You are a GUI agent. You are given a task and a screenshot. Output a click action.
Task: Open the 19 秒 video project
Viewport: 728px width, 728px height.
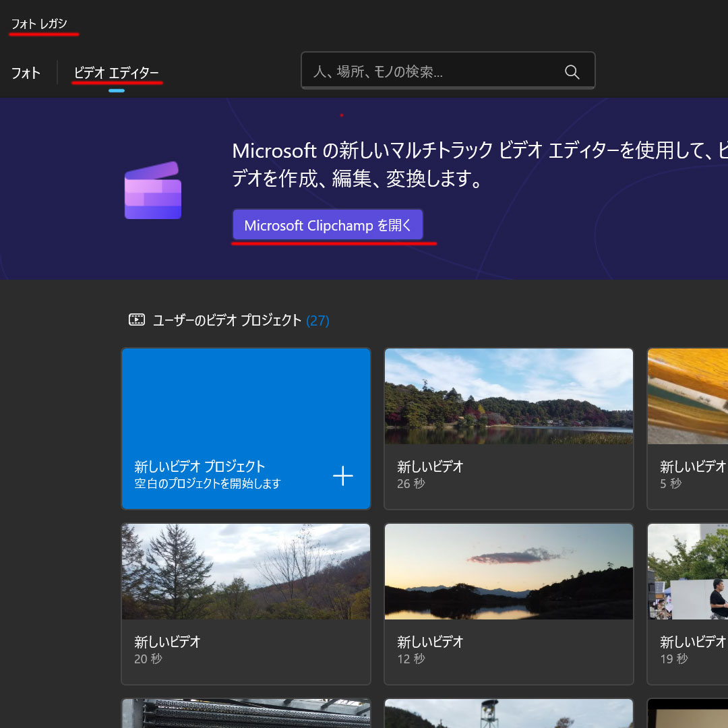(688, 604)
